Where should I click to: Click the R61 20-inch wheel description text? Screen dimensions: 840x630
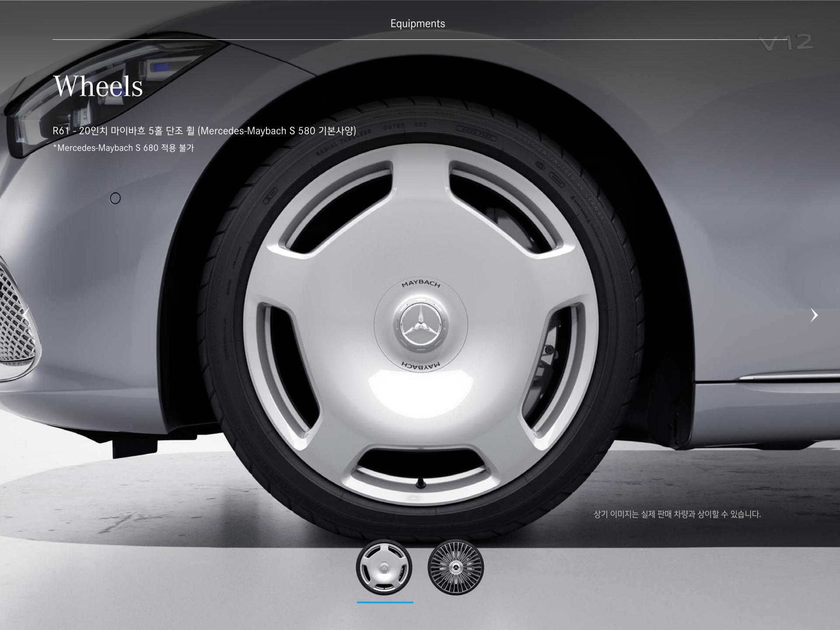point(204,130)
